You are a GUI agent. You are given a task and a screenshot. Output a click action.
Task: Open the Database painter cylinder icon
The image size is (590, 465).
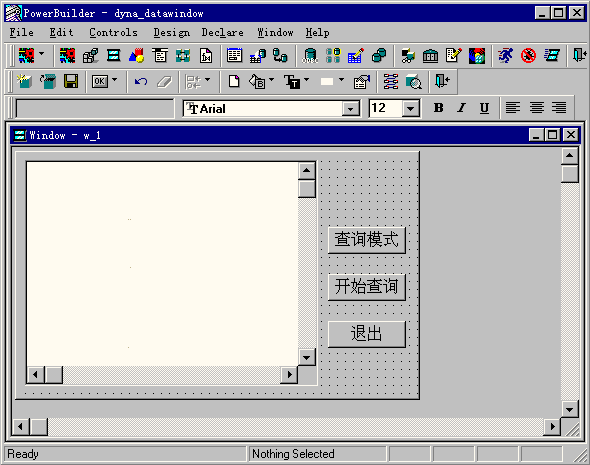click(x=310, y=56)
